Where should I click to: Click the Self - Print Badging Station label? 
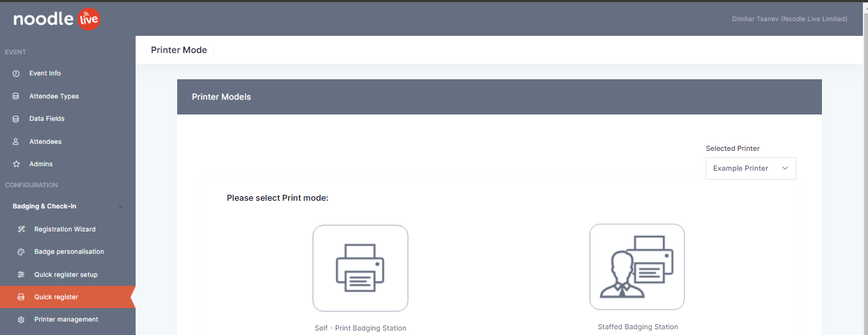point(360,328)
